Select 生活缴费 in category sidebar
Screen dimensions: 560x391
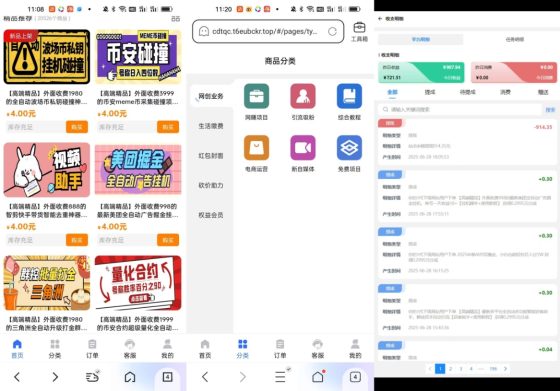tap(211, 126)
